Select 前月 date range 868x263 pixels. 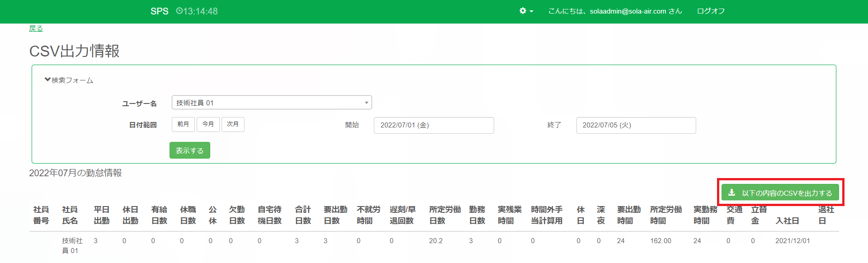183,124
